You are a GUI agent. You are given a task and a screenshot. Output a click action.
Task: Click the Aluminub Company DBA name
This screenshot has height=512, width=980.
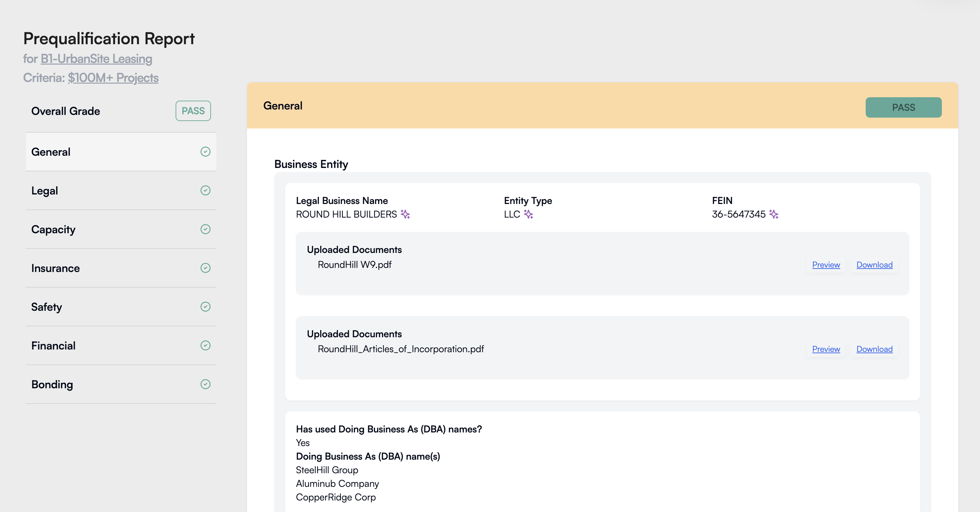pos(338,483)
